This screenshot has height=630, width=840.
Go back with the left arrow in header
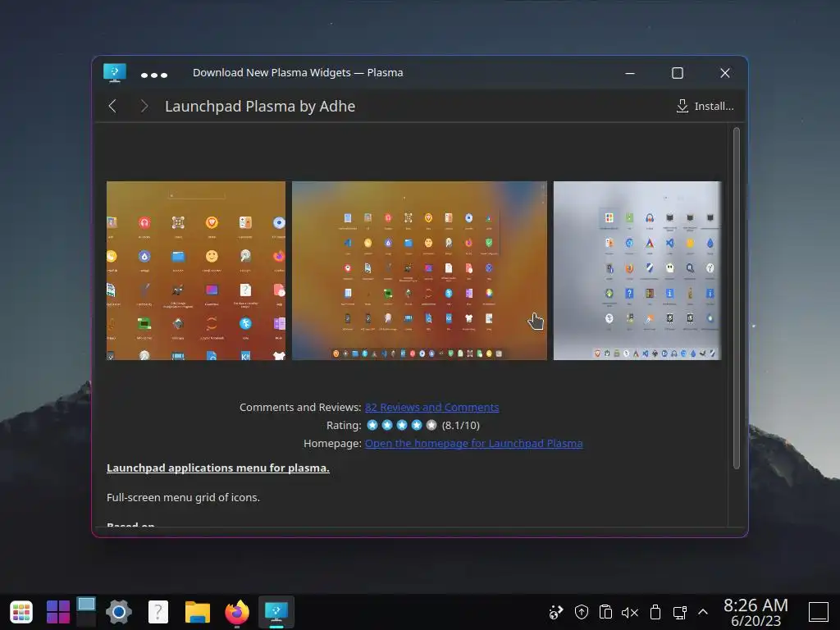click(112, 106)
